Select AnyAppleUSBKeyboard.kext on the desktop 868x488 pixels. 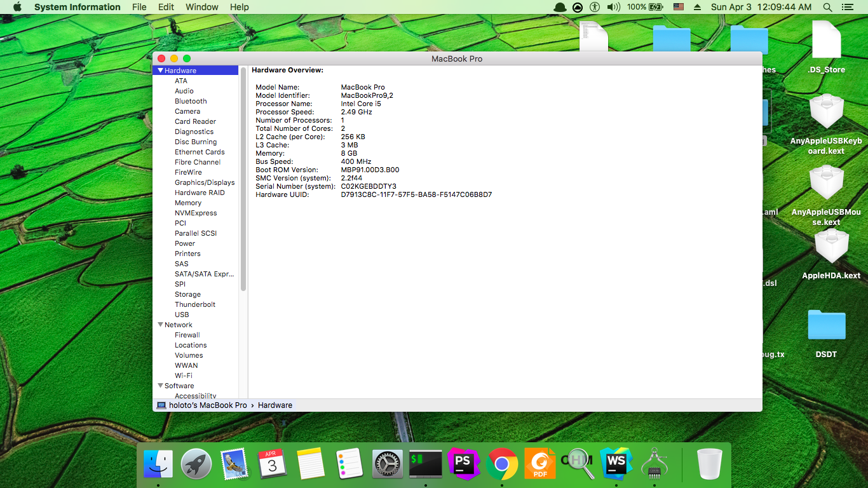click(826, 125)
